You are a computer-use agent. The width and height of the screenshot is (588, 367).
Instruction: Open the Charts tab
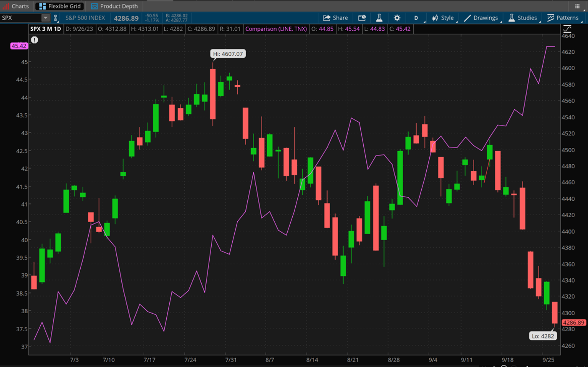click(16, 6)
